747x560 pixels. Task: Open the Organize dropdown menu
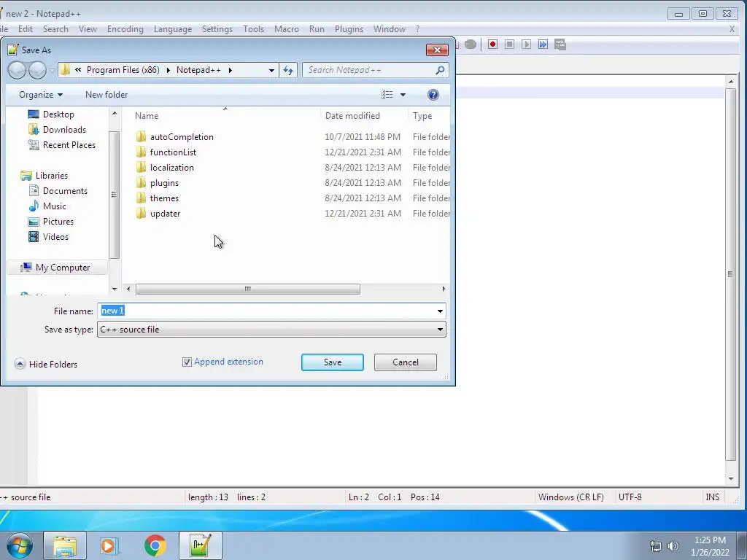[41, 95]
